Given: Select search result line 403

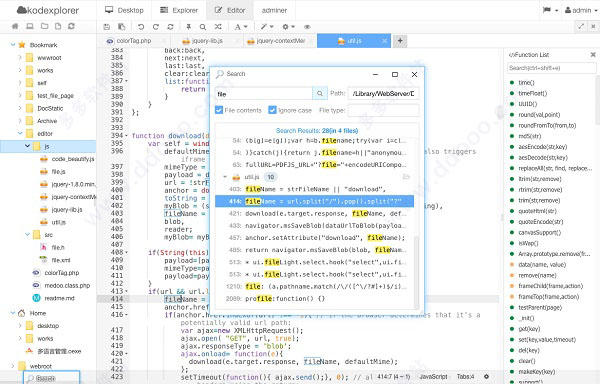Looking at the screenshot, I should [314, 189].
